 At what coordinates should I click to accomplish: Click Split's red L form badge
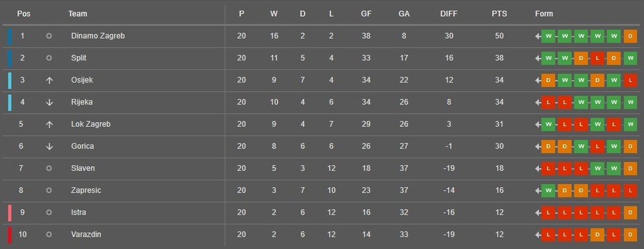point(597,59)
